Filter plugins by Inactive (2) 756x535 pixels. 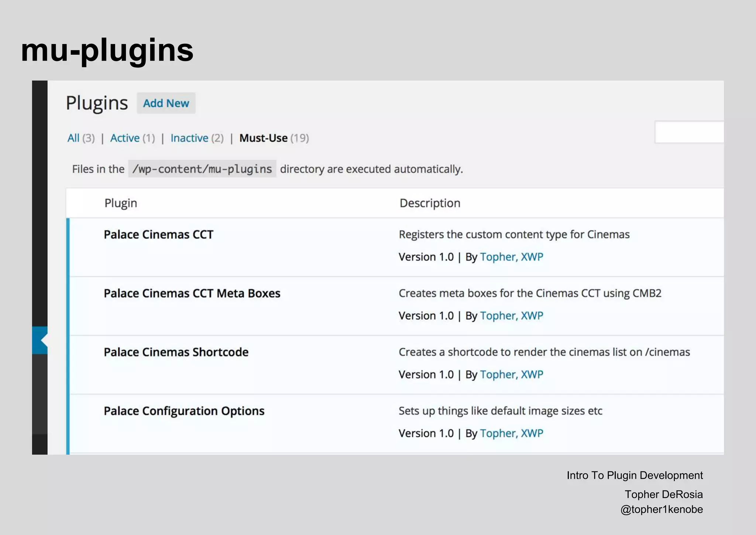point(197,138)
